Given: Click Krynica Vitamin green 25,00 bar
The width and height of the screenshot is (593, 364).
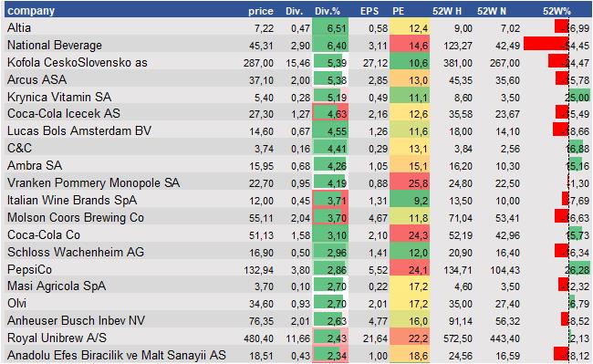Looking at the screenshot, I should [579, 96].
